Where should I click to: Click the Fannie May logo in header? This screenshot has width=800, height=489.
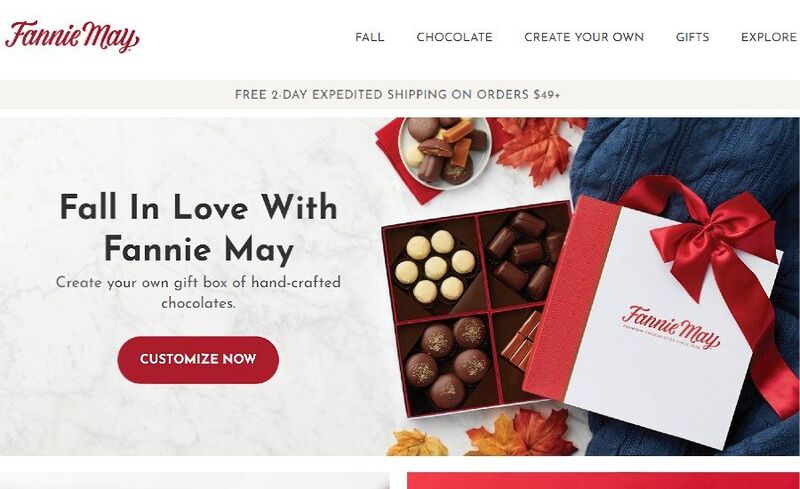71,37
